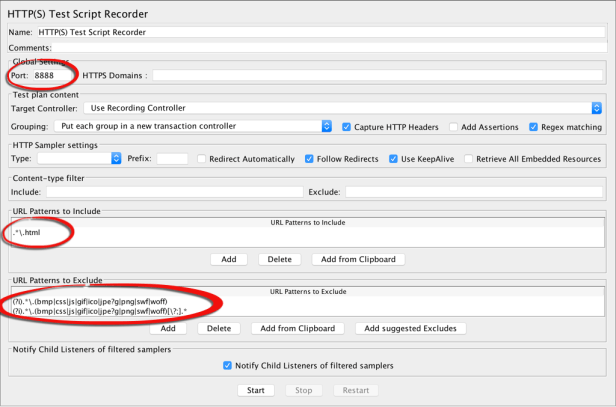Enable Redirect Automatically checkbox
The image size is (616, 407).
click(203, 159)
